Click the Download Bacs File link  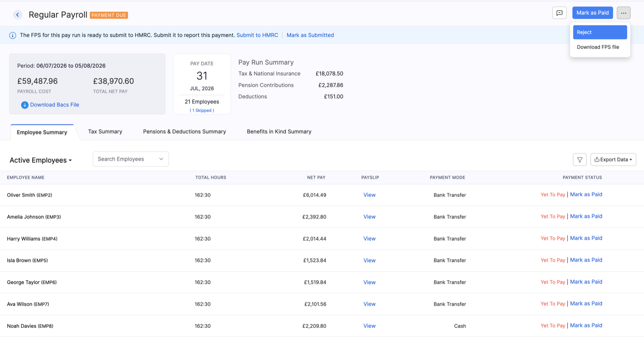(x=54, y=105)
